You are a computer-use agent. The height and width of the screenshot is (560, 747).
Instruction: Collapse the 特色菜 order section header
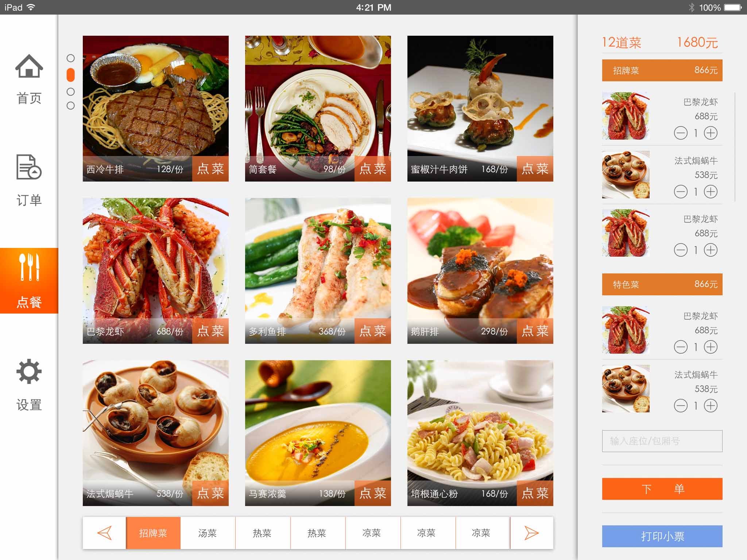[662, 284]
